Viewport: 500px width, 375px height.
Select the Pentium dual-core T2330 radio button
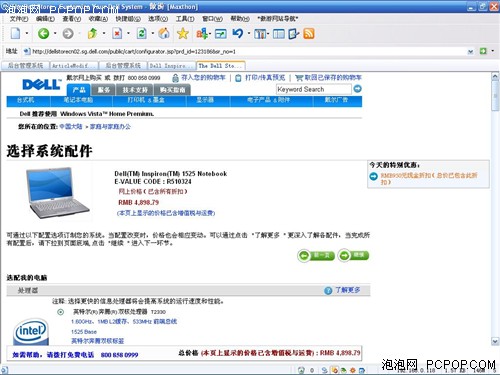[61, 312]
